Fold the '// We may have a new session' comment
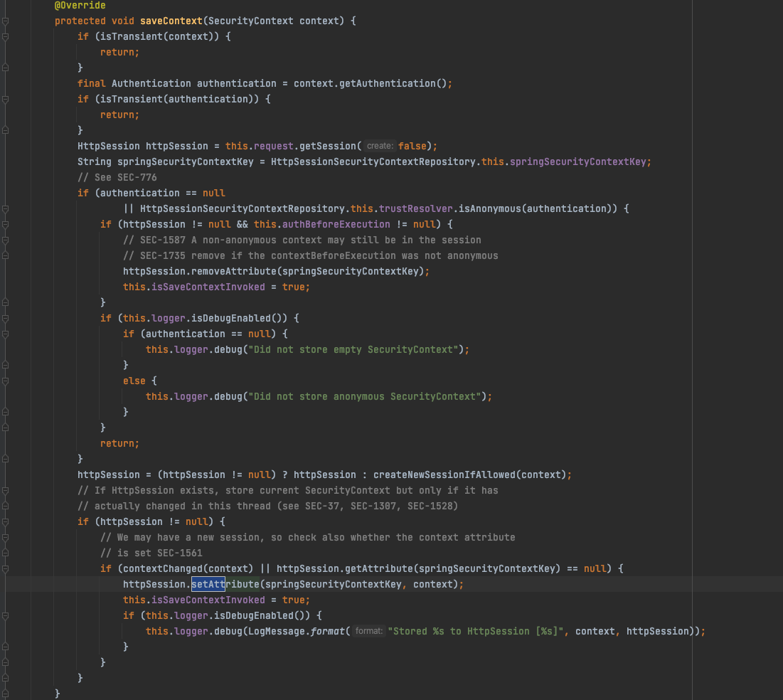This screenshot has width=783, height=700. point(5,538)
